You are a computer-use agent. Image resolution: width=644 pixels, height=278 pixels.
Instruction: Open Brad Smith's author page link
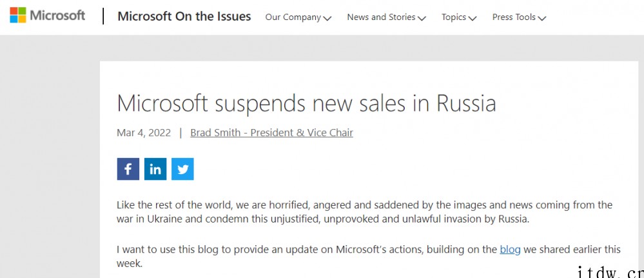[x=271, y=133]
